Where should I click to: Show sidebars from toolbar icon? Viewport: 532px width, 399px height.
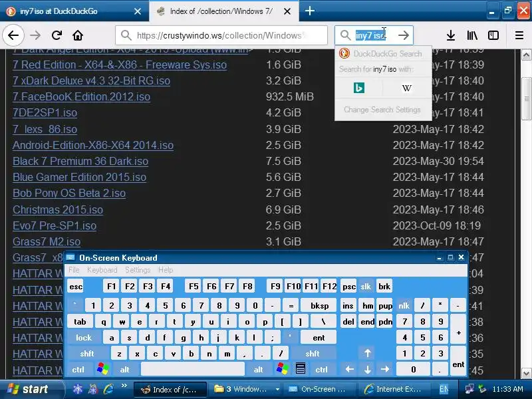point(493,35)
